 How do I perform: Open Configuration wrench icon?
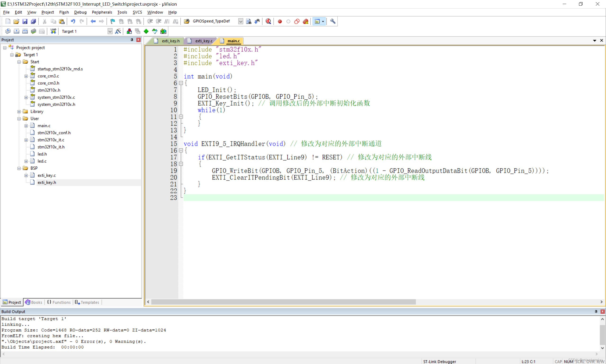click(333, 21)
